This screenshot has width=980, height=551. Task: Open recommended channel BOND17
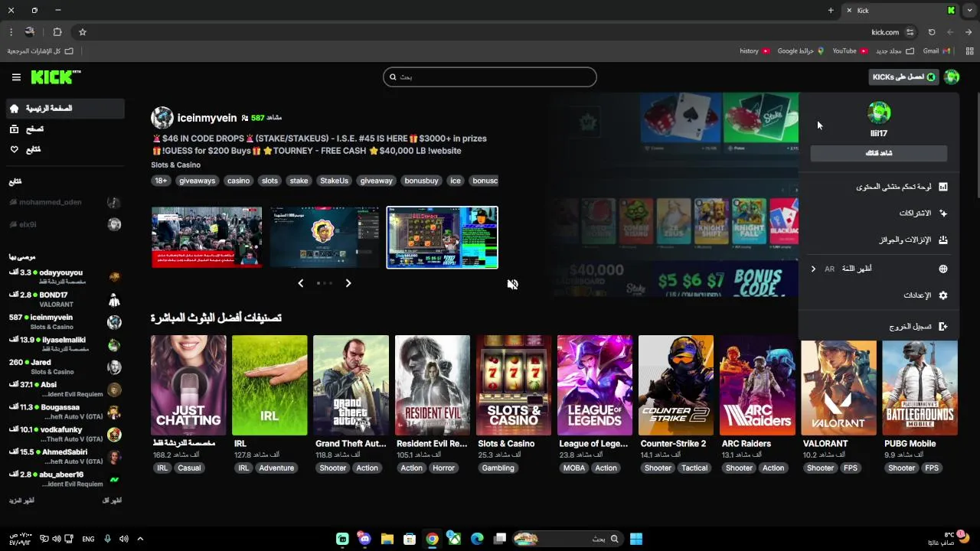click(64, 299)
